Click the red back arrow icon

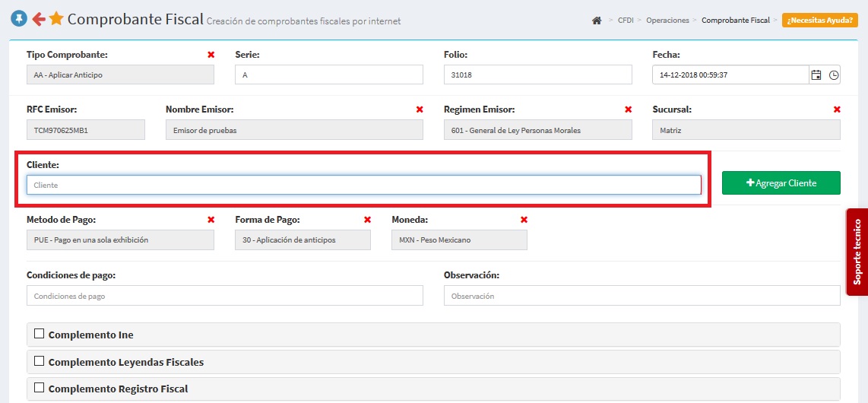point(38,19)
